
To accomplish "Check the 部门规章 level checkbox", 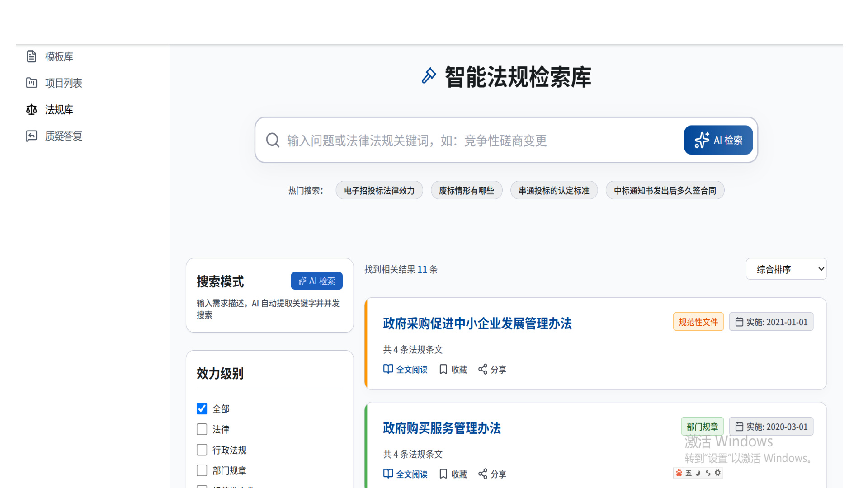I will point(202,470).
